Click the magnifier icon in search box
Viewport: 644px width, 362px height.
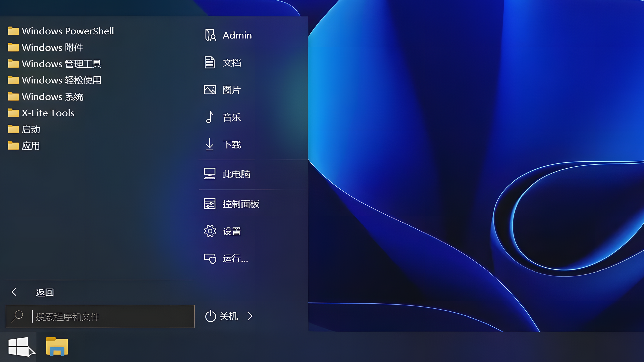coord(17,316)
